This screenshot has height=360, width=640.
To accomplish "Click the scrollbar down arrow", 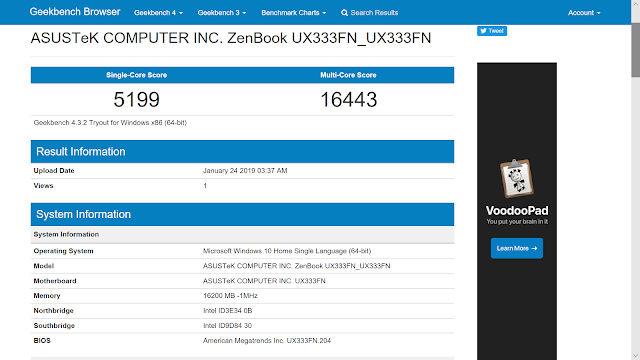I will click(x=636, y=356).
